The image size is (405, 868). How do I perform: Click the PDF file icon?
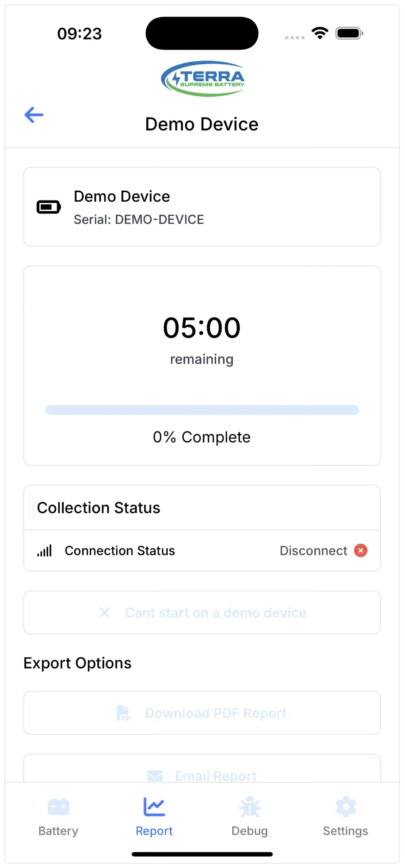(x=124, y=713)
